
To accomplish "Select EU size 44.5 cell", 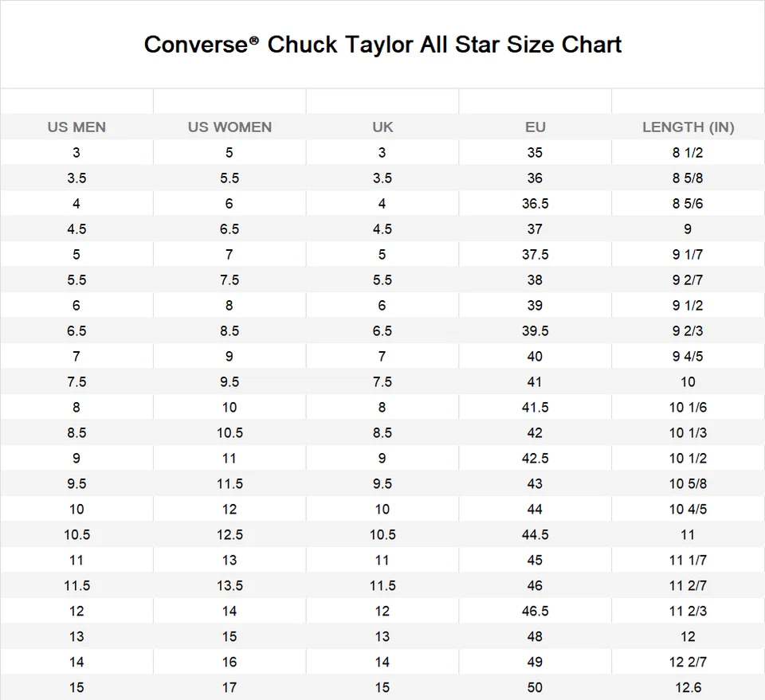I will [x=535, y=535].
